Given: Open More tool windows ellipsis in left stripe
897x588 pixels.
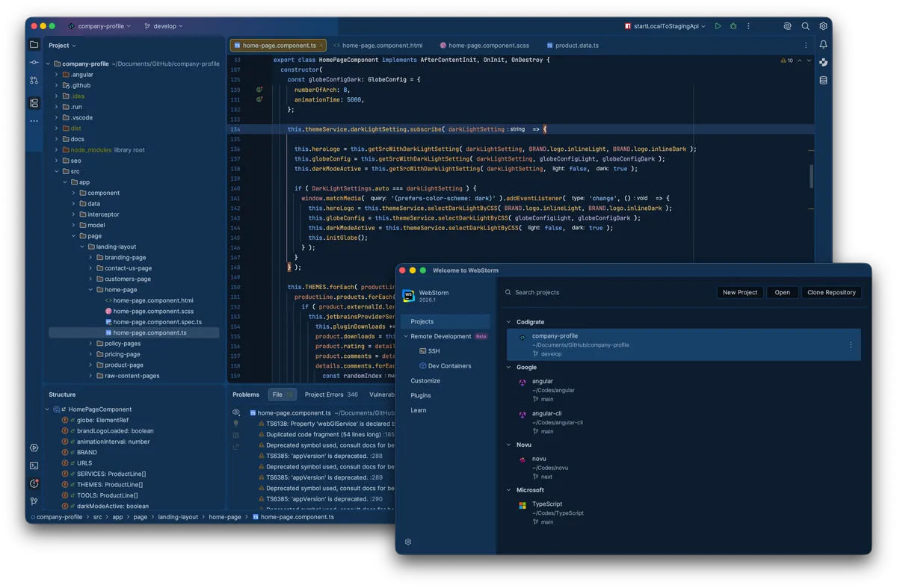Looking at the screenshot, I should [x=34, y=121].
